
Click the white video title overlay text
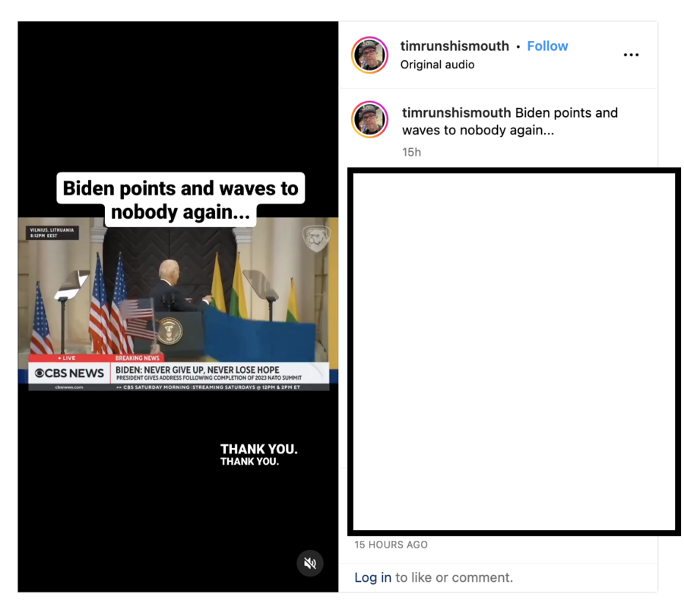pyautogui.click(x=181, y=200)
